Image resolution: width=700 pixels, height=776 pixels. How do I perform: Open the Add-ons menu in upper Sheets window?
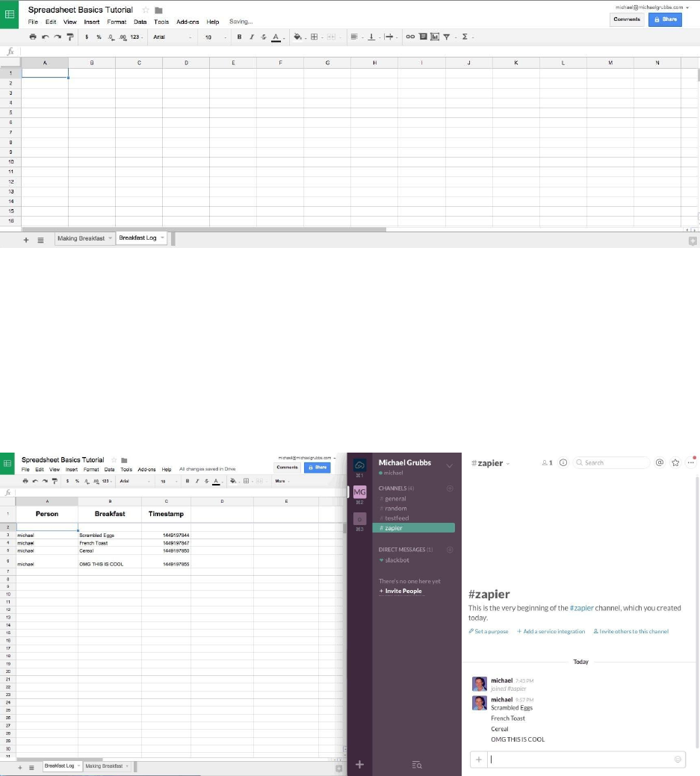pos(188,22)
